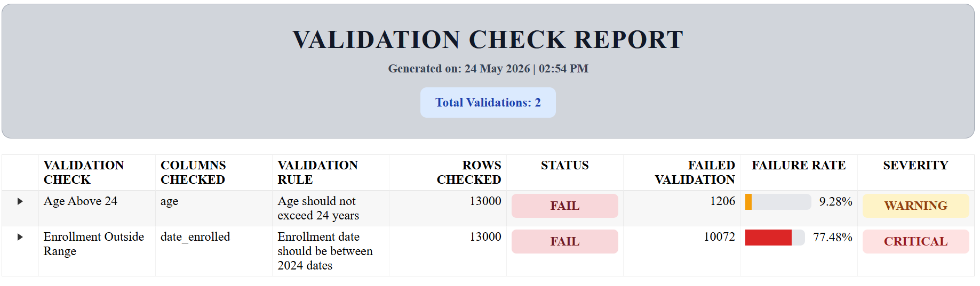Click the VALIDATION RULE column header
Image resolution: width=980 pixels, height=286 pixels.
coord(317,173)
